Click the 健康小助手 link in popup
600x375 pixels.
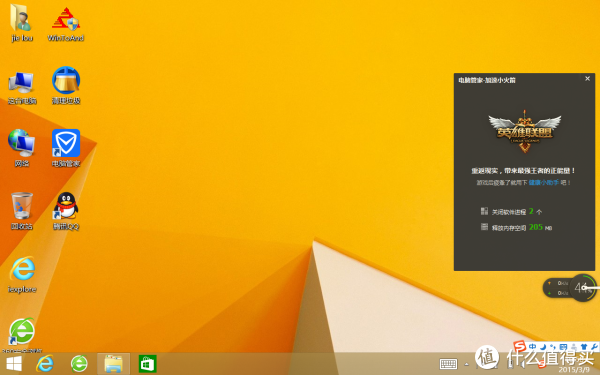pos(544,183)
